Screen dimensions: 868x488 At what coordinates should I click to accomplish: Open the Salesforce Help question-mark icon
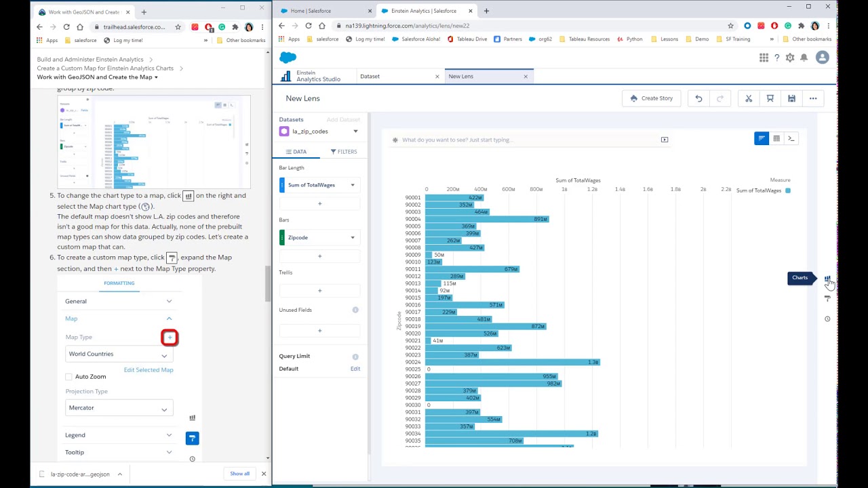[777, 58]
